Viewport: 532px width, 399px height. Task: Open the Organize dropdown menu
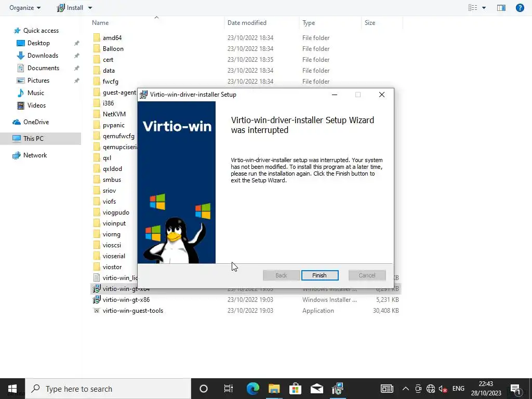click(25, 7)
